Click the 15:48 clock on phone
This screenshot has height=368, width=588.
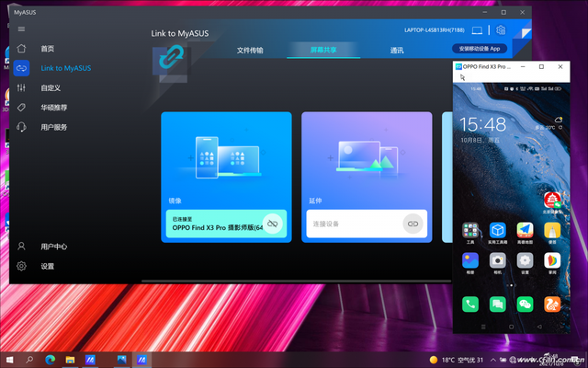click(483, 124)
